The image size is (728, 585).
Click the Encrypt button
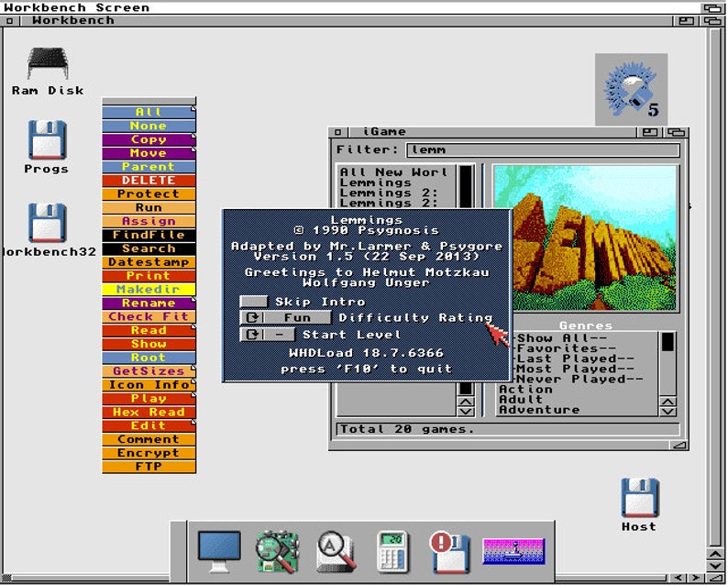(149, 453)
